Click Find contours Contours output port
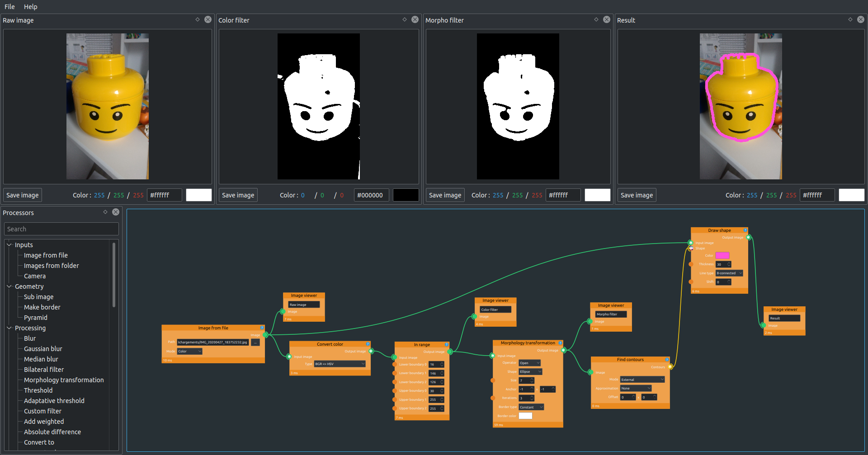Screen dimensions: 868x455 click(670, 367)
